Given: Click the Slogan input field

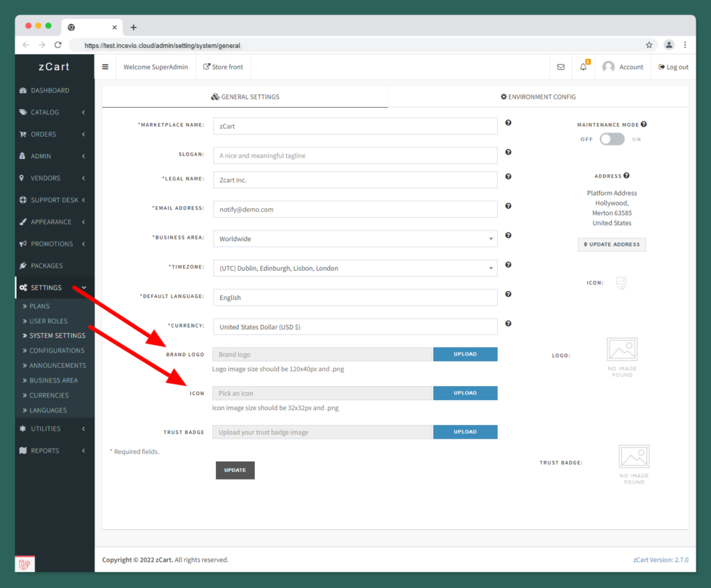Looking at the screenshot, I should [355, 156].
